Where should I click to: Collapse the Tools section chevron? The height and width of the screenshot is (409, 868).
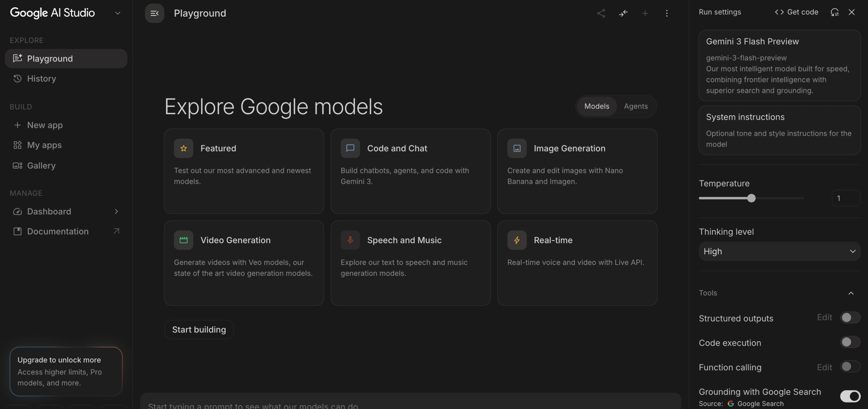851,293
